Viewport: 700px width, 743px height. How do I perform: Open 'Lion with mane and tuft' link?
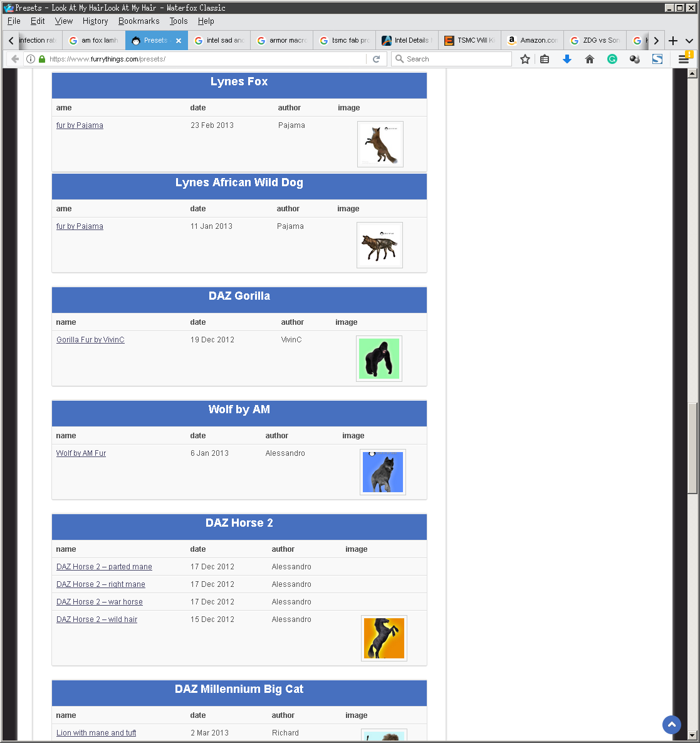(x=96, y=732)
